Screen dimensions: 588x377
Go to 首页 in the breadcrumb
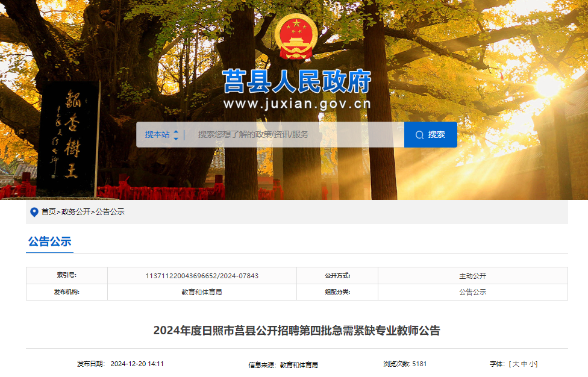point(48,212)
